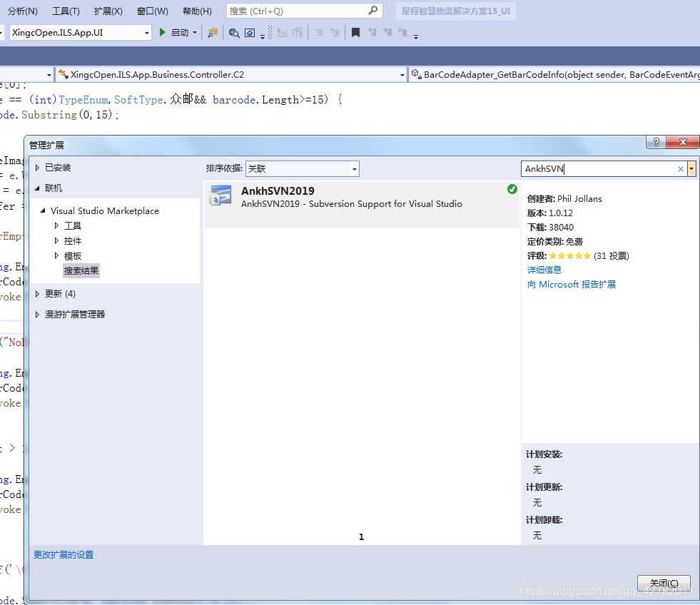Click the solution name 星程智慧物流解决方案15_UI

coord(456,11)
